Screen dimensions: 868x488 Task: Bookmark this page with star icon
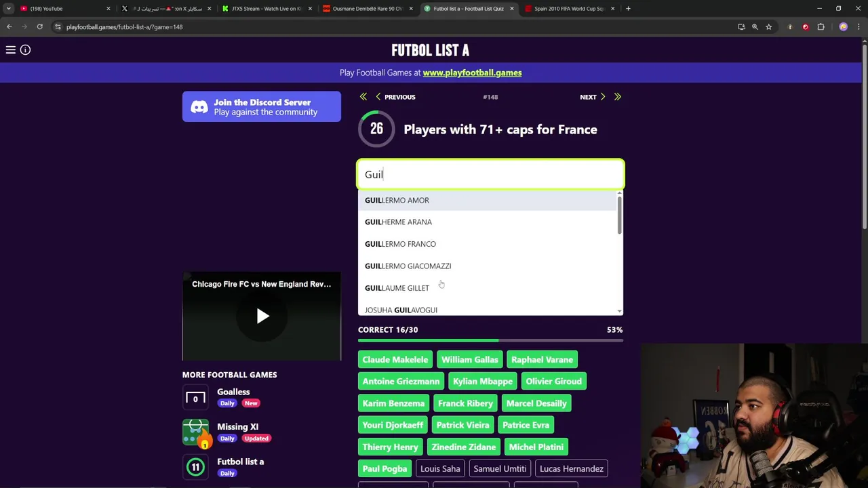point(768,27)
